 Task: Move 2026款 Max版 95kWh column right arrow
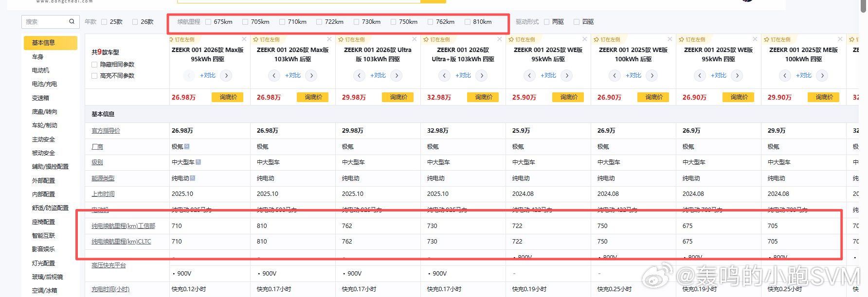[226, 75]
